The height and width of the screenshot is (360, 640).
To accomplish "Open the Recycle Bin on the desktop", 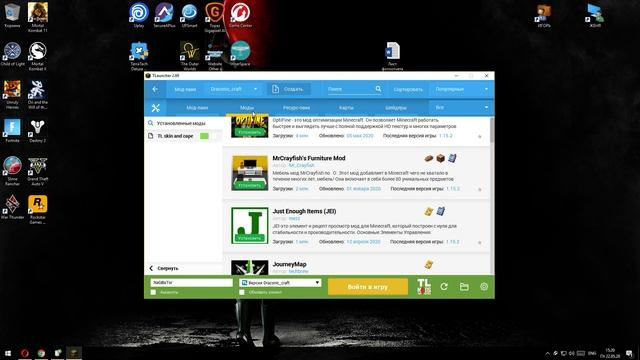I will tap(12, 15).
